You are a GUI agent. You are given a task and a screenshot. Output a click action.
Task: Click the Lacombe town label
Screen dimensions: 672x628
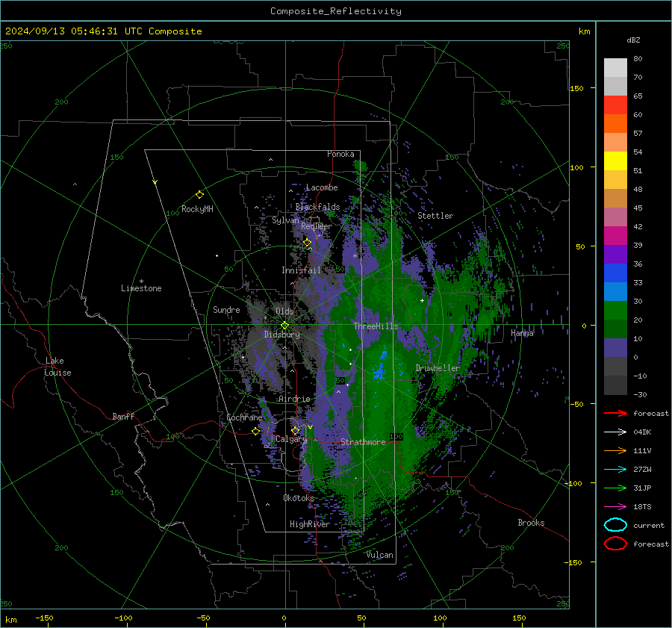tap(322, 187)
